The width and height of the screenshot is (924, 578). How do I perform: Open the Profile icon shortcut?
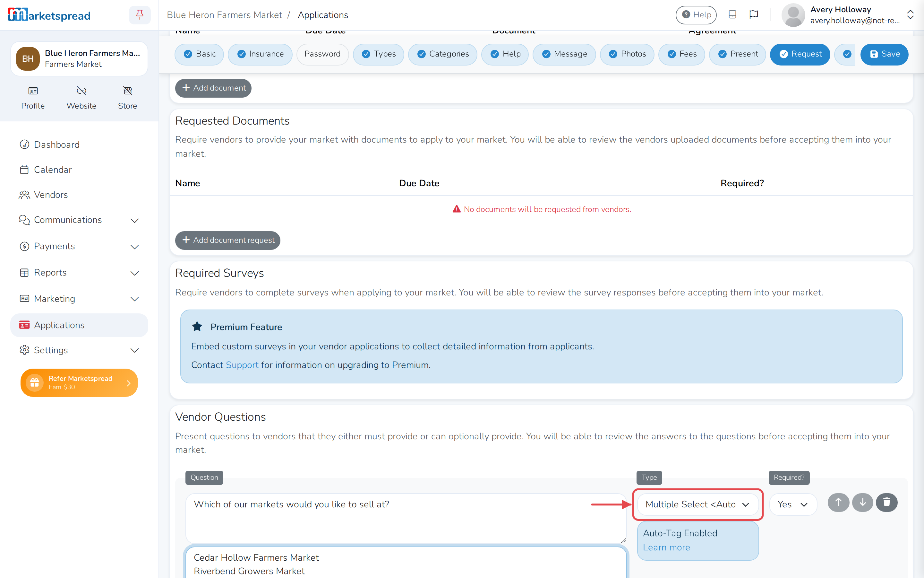pyautogui.click(x=33, y=98)
